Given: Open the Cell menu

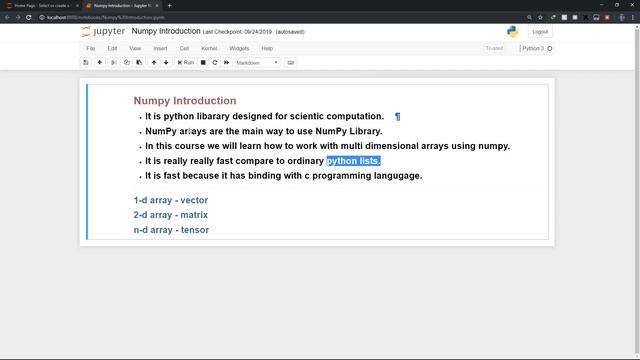Looking at the screenshot, I should tap(184, 48).
